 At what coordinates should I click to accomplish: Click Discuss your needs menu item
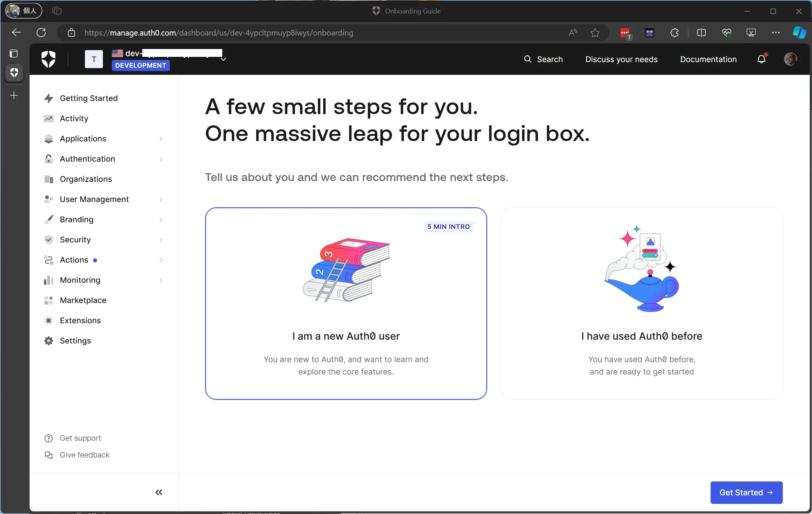(x=622, y=59)
